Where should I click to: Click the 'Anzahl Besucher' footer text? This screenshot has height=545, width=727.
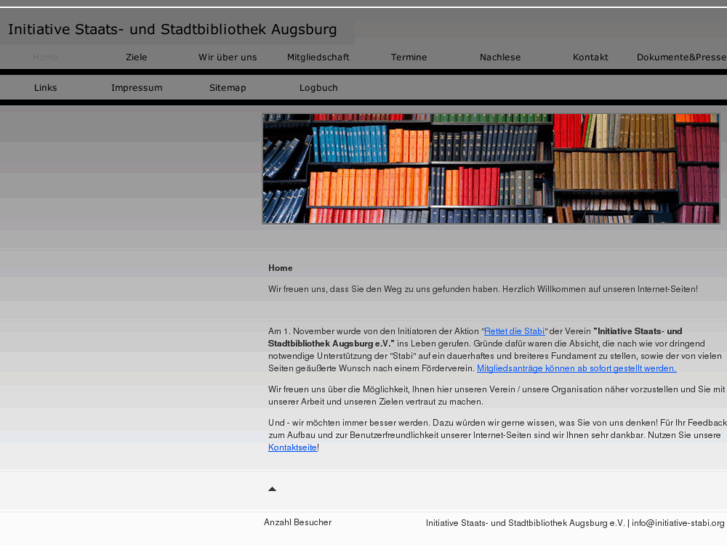point(298,522)
